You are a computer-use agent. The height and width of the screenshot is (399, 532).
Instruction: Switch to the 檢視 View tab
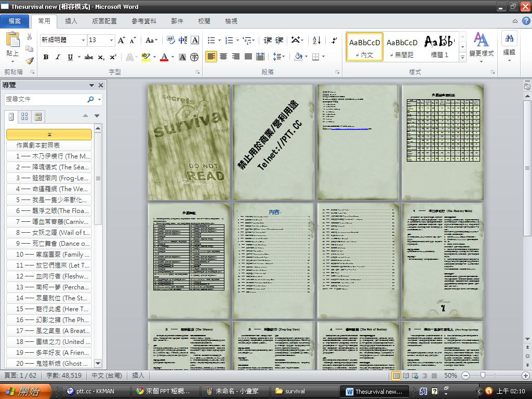[x=231, y=21]
